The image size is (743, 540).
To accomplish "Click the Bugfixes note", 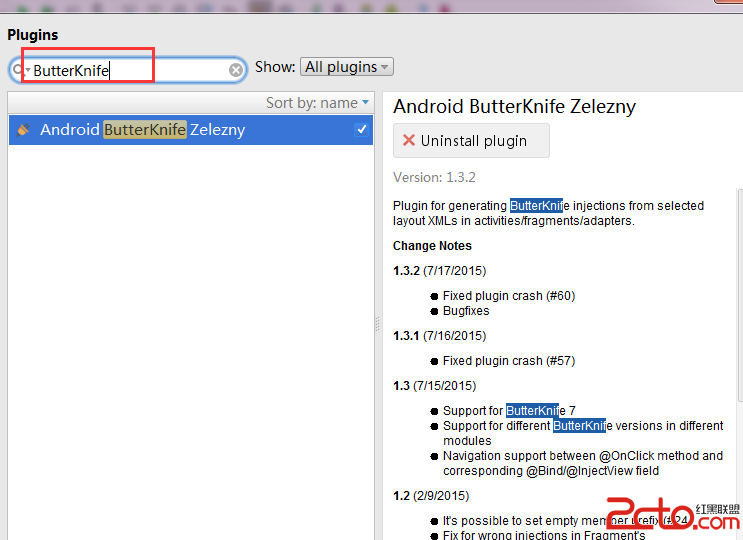I will point(466,311).
